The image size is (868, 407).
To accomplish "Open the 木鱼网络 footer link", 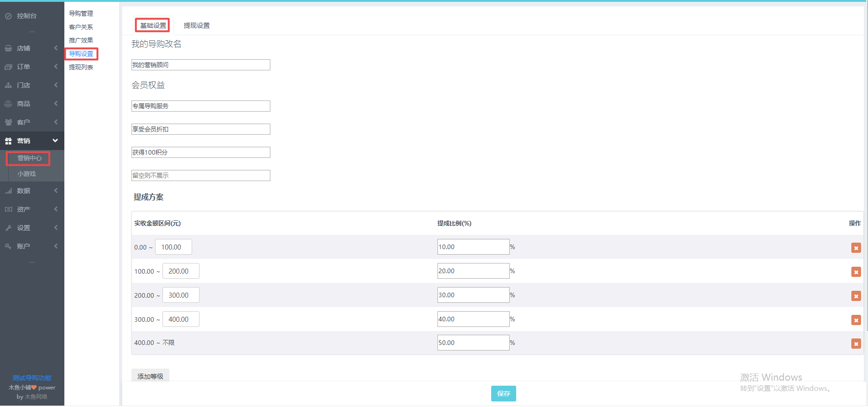I will [36, 397].
